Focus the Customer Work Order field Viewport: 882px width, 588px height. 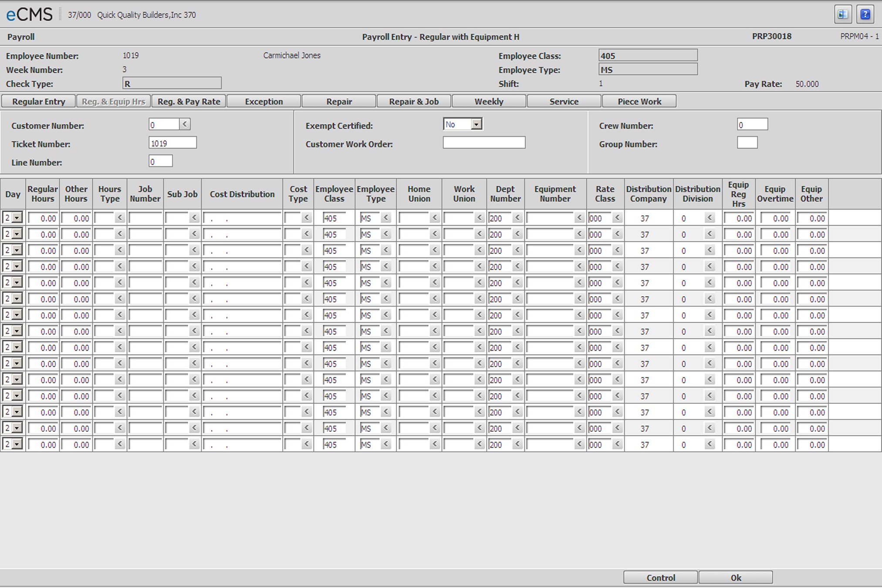pyautogui.click(x=484, y=143)
